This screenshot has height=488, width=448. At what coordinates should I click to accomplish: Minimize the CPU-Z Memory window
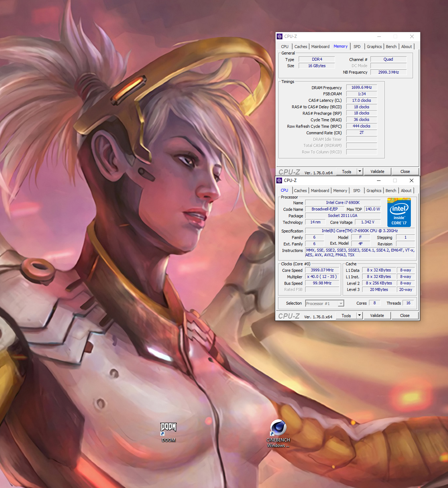tap(379, 36)
